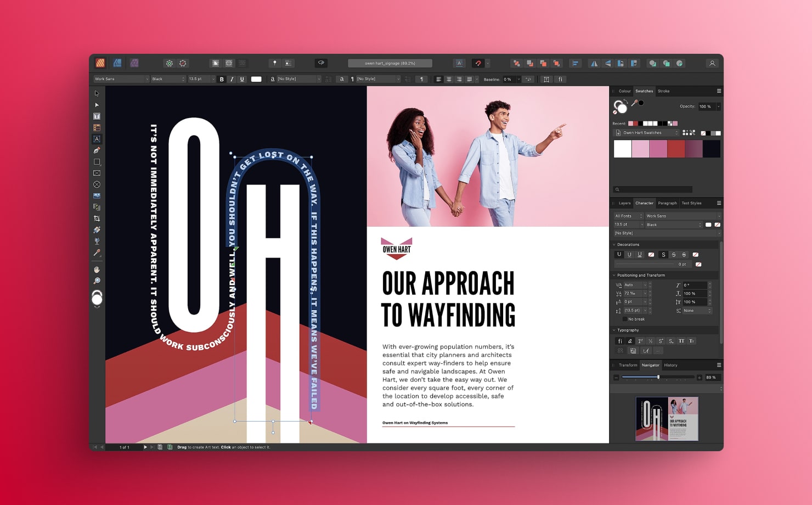The width and height of the screenshot is (812, 505).
Task: Open the Work Sans font family dropdown
Action: click(121, 79)
